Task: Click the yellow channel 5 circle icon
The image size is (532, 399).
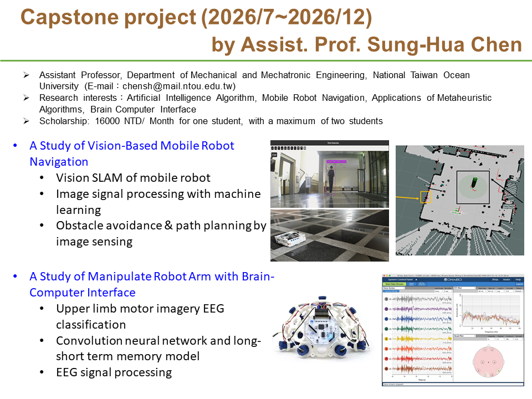Action: point(385,338)
